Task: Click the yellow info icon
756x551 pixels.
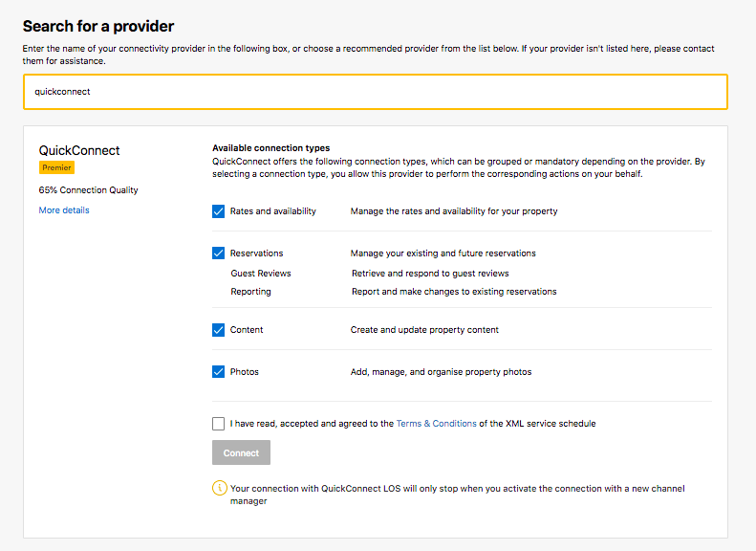Action: pyautogui.click(x=220, y=488)
